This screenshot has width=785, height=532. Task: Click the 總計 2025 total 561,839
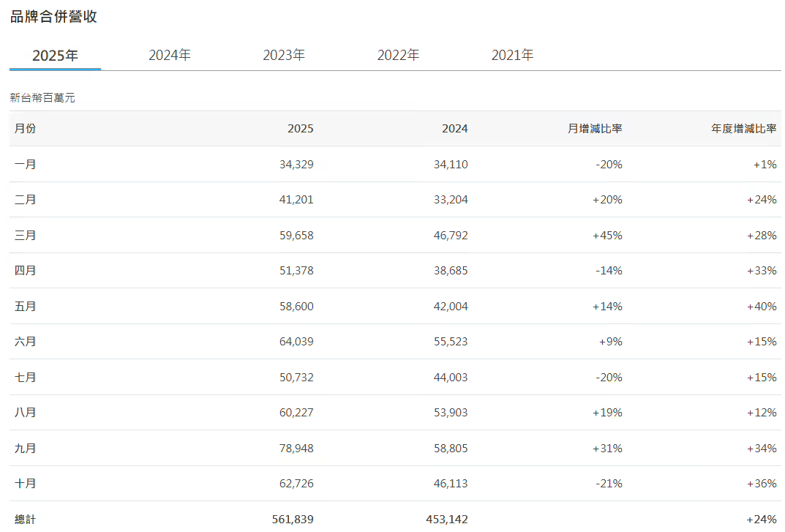tap(293, 519)
